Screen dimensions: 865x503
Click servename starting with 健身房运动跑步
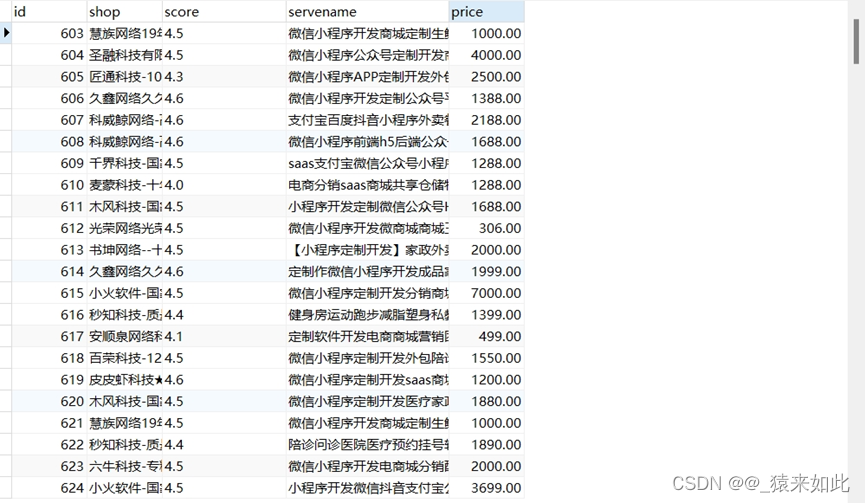368,315
